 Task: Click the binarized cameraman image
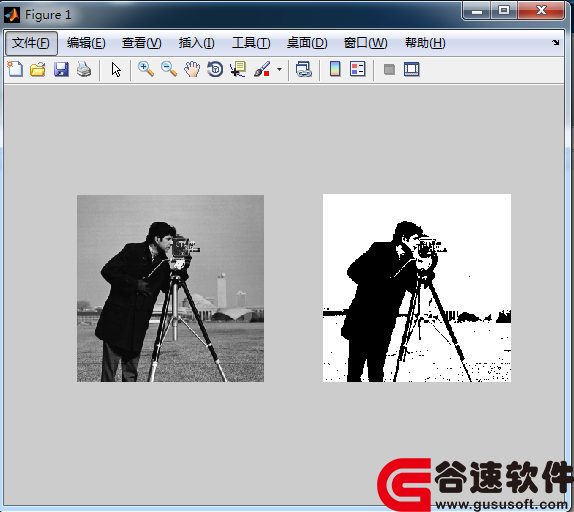(x=417, y=288)
